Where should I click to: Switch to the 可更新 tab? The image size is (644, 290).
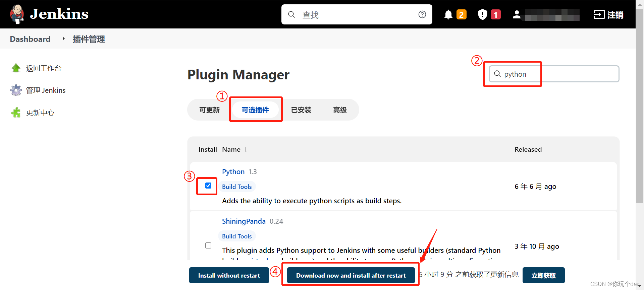coord(210,110)
